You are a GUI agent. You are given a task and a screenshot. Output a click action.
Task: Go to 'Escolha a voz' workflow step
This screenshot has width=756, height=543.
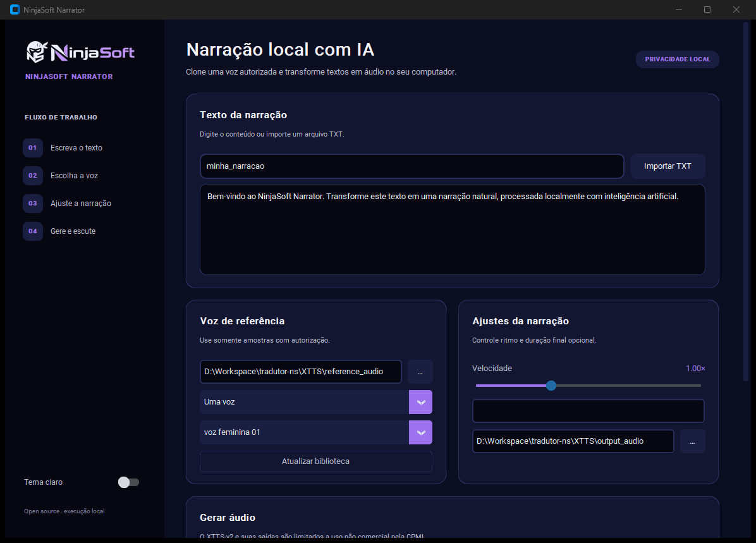74,176
